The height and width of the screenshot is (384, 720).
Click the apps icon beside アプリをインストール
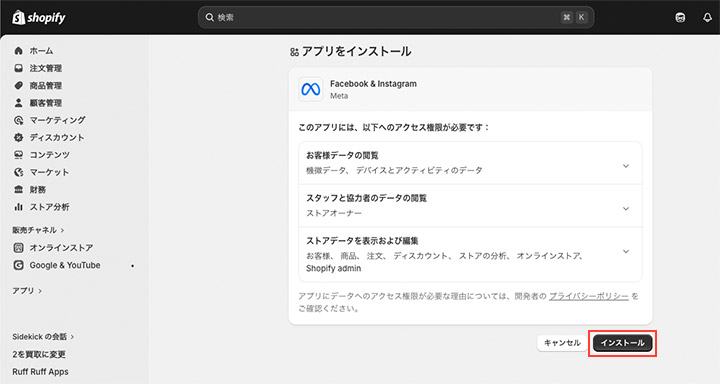tap(294, 52)
